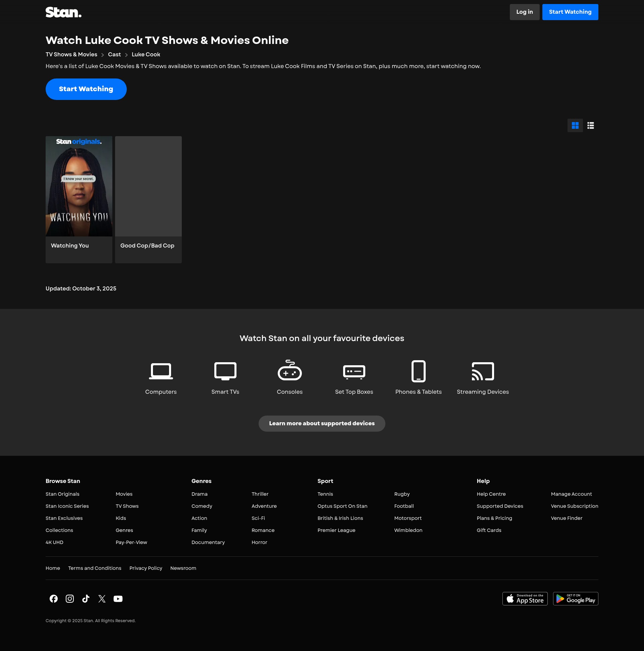Screen dimensions: 644x651
Task: Open Supported Devices help link
Action: click(x=500, y=506)
